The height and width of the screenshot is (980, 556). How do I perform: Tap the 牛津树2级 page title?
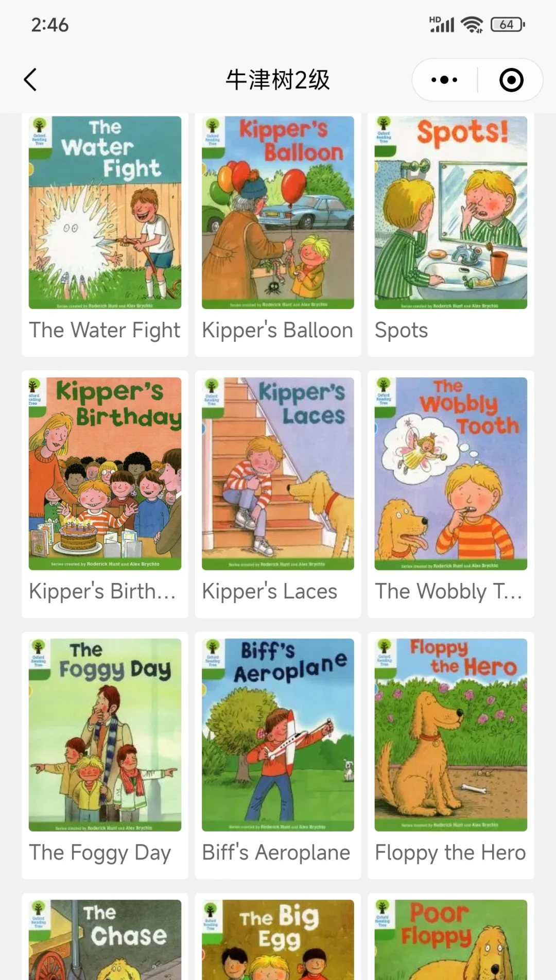click(x=278, y=80)
